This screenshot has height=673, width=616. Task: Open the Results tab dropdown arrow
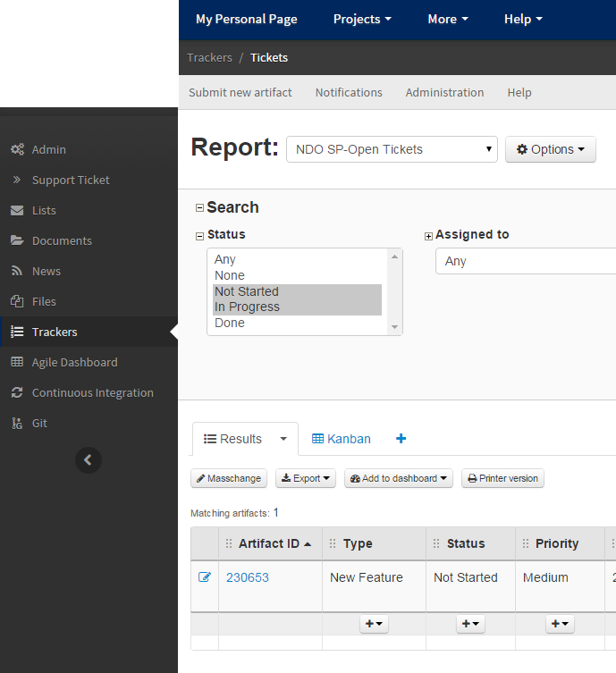pos(283,439)
